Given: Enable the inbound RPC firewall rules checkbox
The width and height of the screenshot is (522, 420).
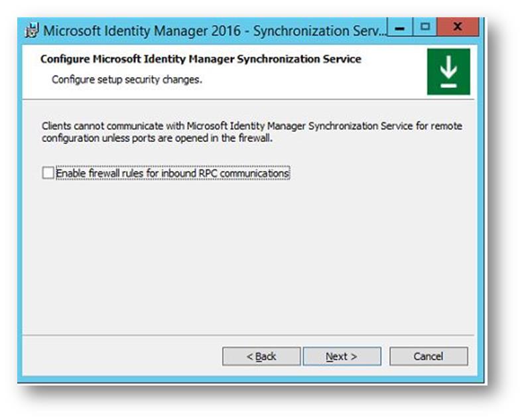Looking at the screenshot, I should coord(48,173).
